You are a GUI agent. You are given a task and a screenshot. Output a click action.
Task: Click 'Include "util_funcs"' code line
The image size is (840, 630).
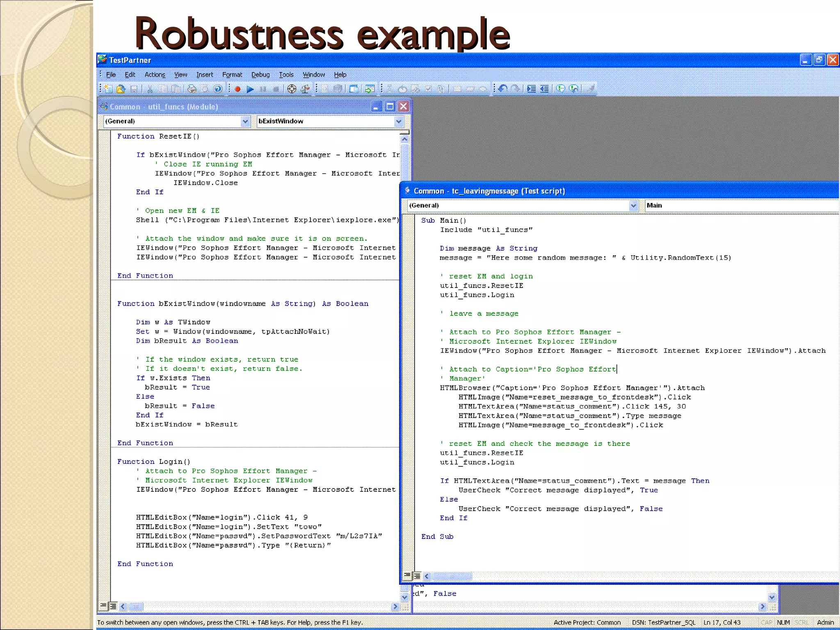(486, 230)
